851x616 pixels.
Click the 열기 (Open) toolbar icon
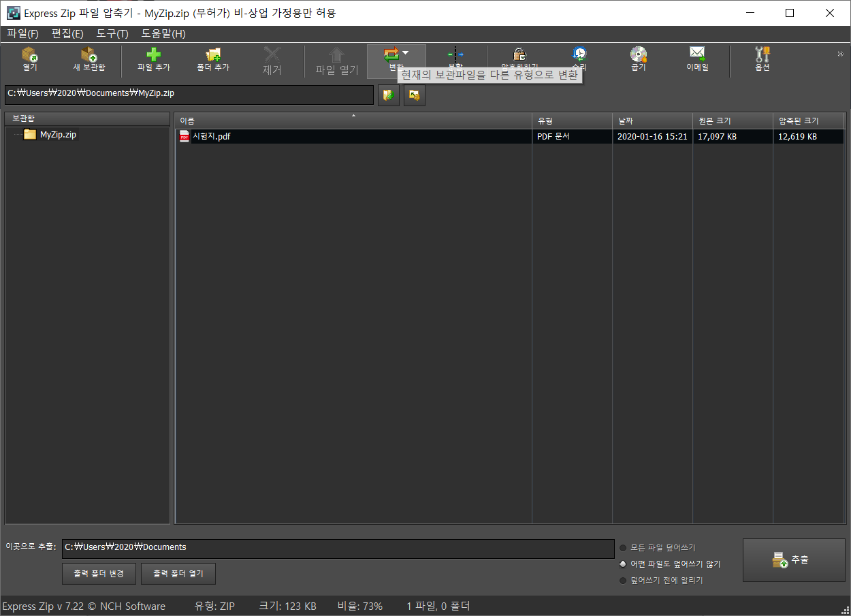coord(30,54)
